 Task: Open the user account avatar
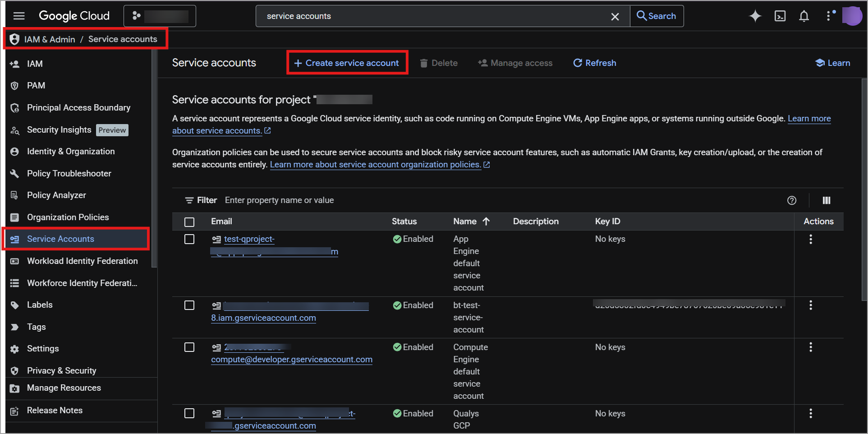point(852,16)
